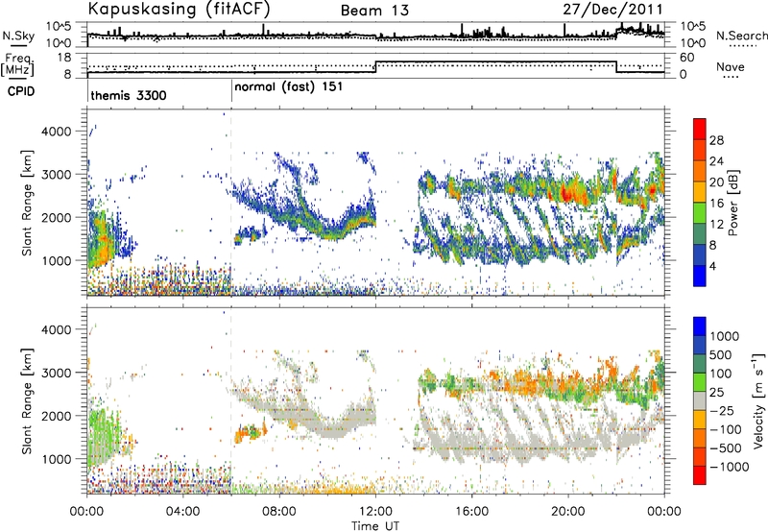The height and width of the screenshot is (532, 768).
Task: Click the frequency step-up line at 12:00
Action: pyautogui.click(x=375, y=67)
